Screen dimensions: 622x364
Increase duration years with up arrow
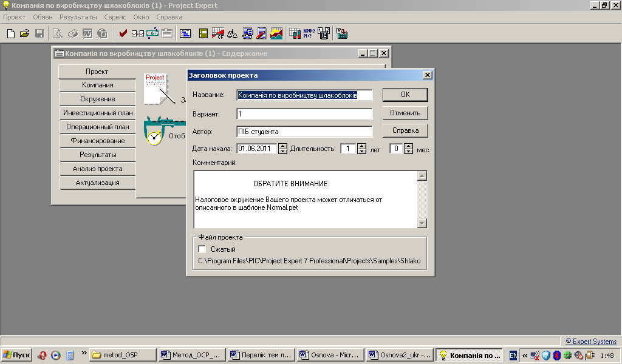coord(361,146)
